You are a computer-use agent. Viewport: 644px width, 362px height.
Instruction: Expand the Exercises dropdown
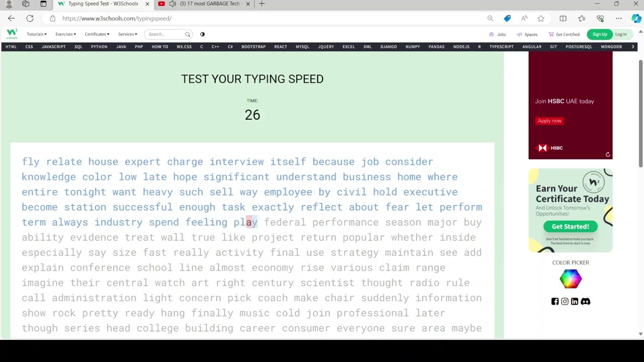coord(65,34)
